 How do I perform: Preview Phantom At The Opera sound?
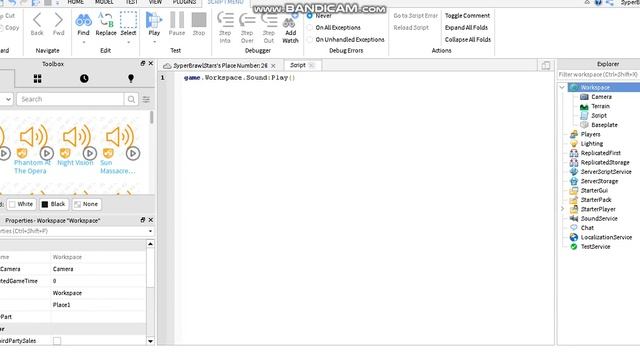click(x=47, y=153)
